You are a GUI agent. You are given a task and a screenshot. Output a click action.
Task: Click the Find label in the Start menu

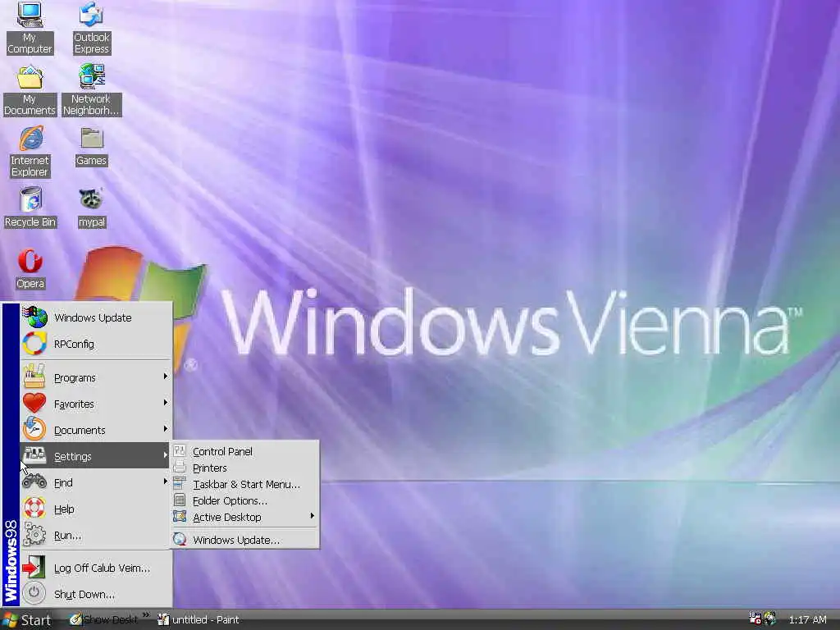click(63, 482)
